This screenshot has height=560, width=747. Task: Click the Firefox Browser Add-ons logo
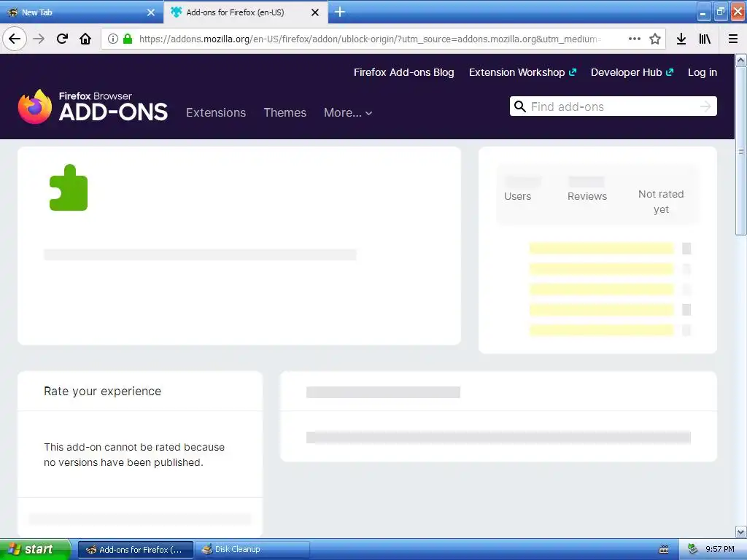tap(93, 106)
